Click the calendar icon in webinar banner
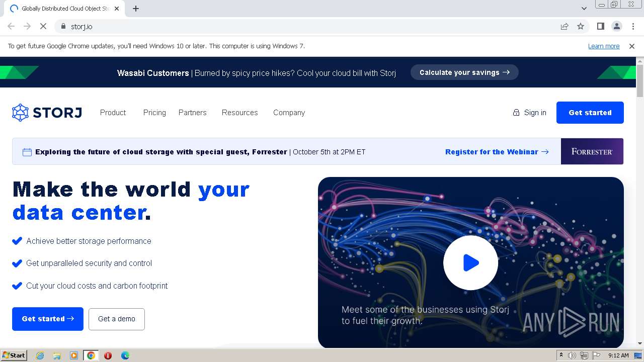Screen dimensions: 644x362 [27, 152]
